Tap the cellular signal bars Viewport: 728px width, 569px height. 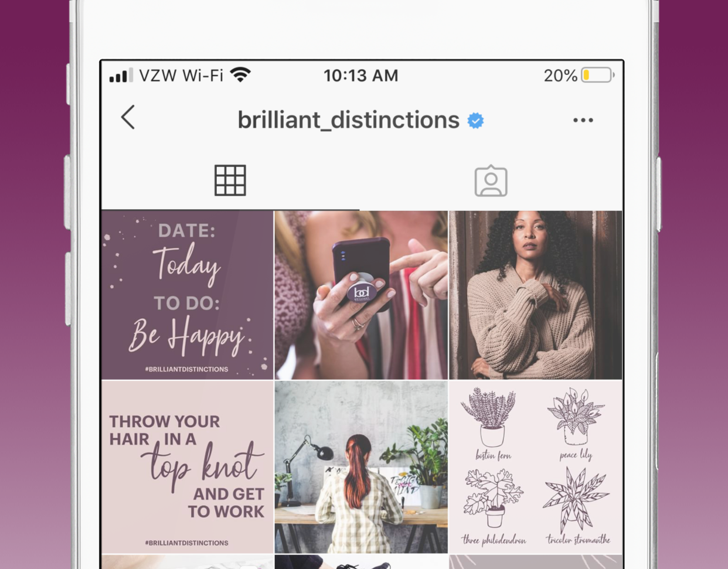coord(121,76)
